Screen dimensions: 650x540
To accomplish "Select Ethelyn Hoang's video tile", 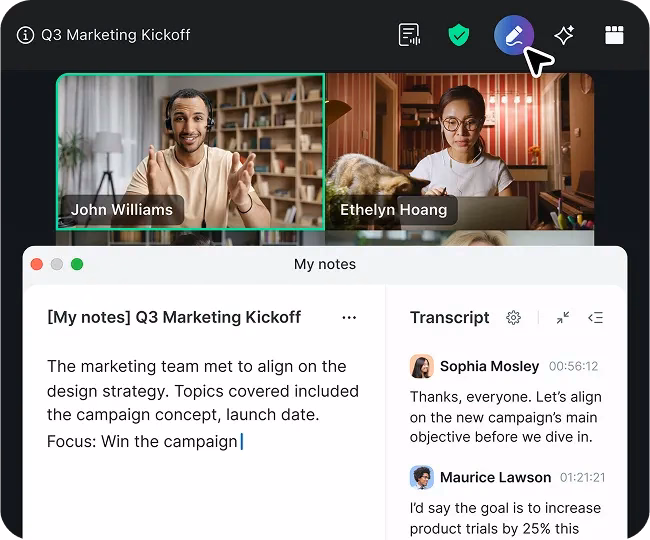I will [460, 150].
